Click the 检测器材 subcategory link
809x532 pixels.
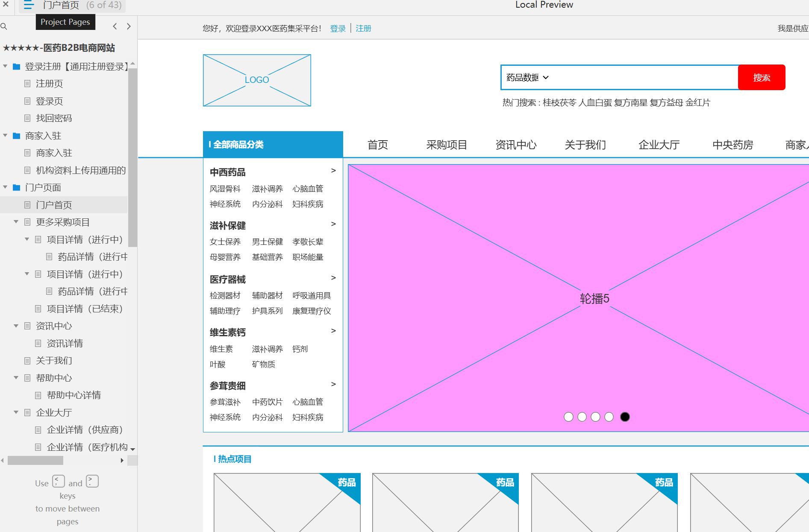pos(225,296)
